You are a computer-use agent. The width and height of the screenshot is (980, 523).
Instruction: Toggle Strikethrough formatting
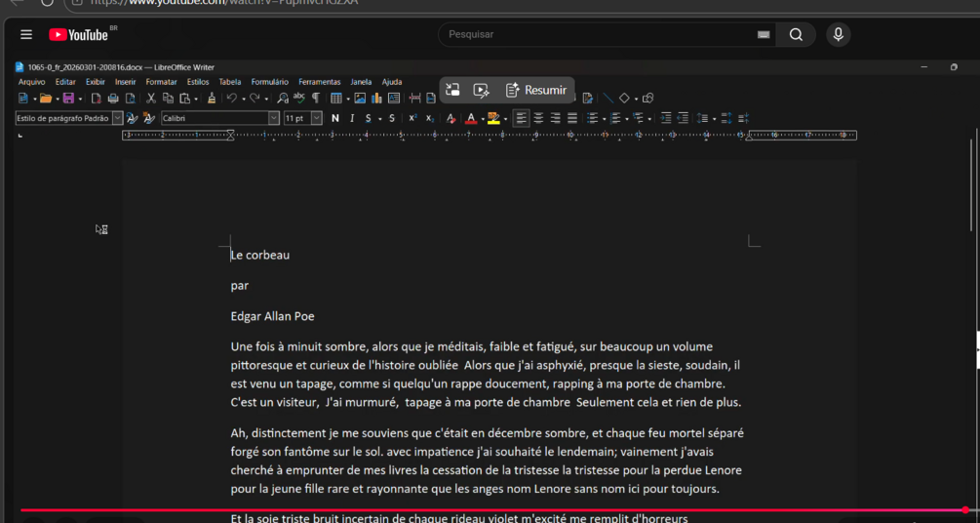(392, 118)
